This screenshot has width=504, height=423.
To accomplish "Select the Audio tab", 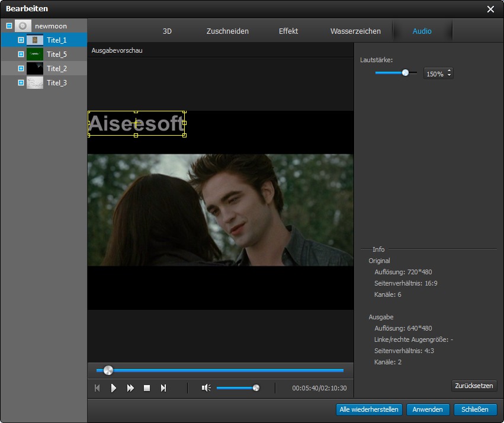I will coord(422,31).
